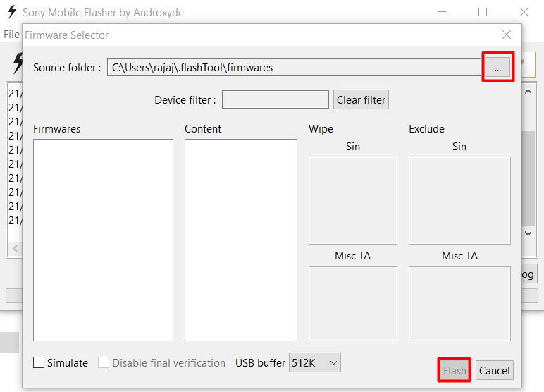Select the Wipe Misc TA list panel
This screenshot has width=544, height=392.
352,303
